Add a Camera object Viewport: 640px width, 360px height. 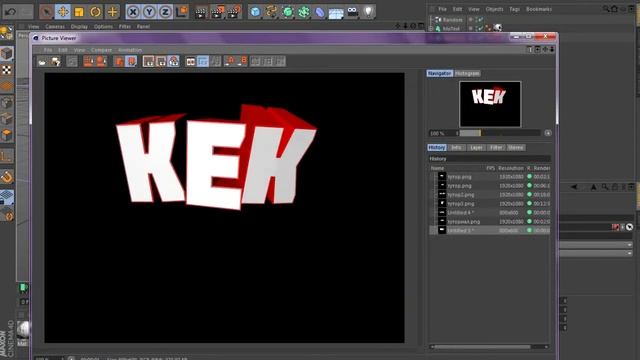click(x=352, y=12)
